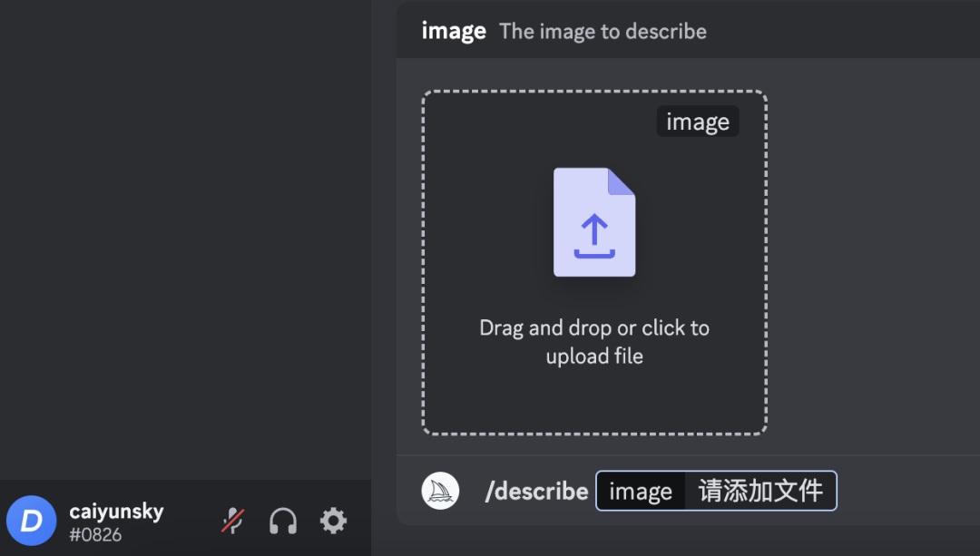
Task: Click "The image to describe" description text
Action: 603,31
